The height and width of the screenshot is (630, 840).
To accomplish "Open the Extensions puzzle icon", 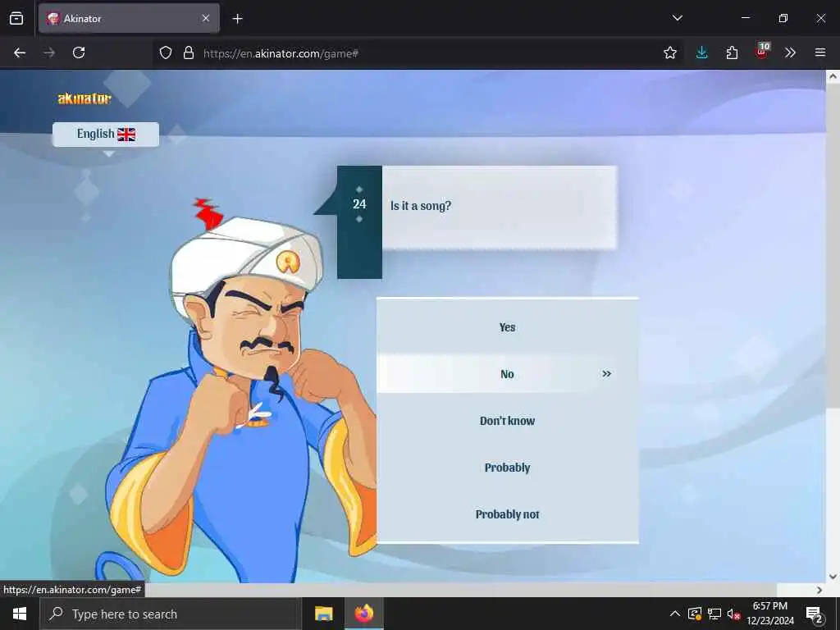I will tap(732, 52).
